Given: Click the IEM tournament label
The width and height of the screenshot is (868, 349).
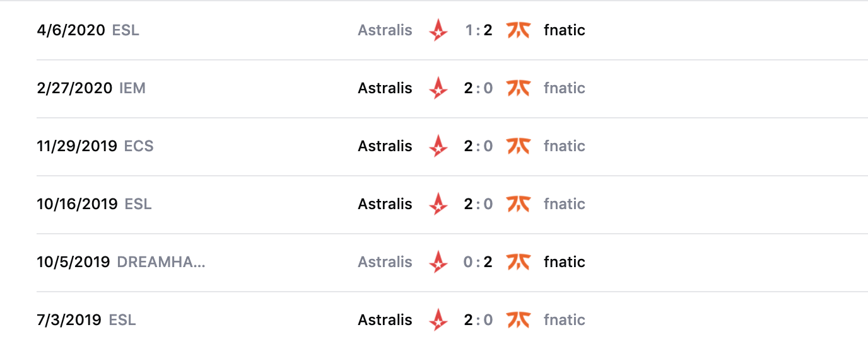Looking at the screenshot, I should tap(132, 88).
